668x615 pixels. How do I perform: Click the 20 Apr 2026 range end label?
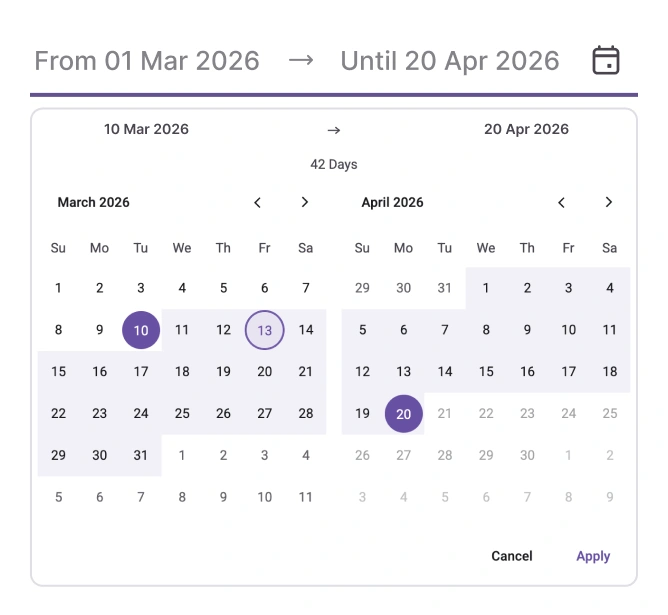(x=526, y=129)
